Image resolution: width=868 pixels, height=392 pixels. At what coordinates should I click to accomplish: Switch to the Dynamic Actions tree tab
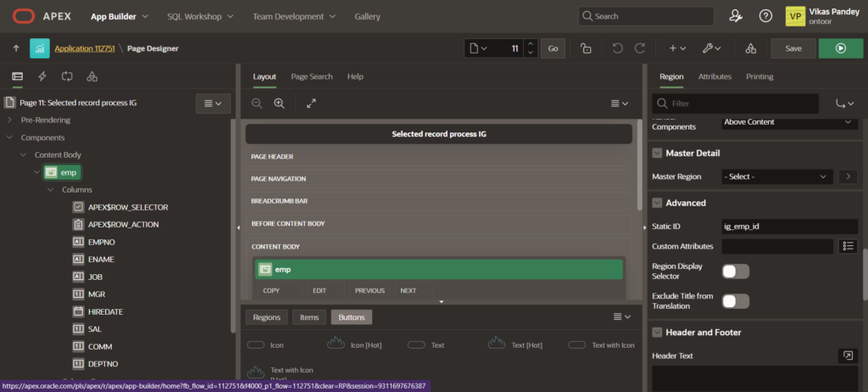42,76
